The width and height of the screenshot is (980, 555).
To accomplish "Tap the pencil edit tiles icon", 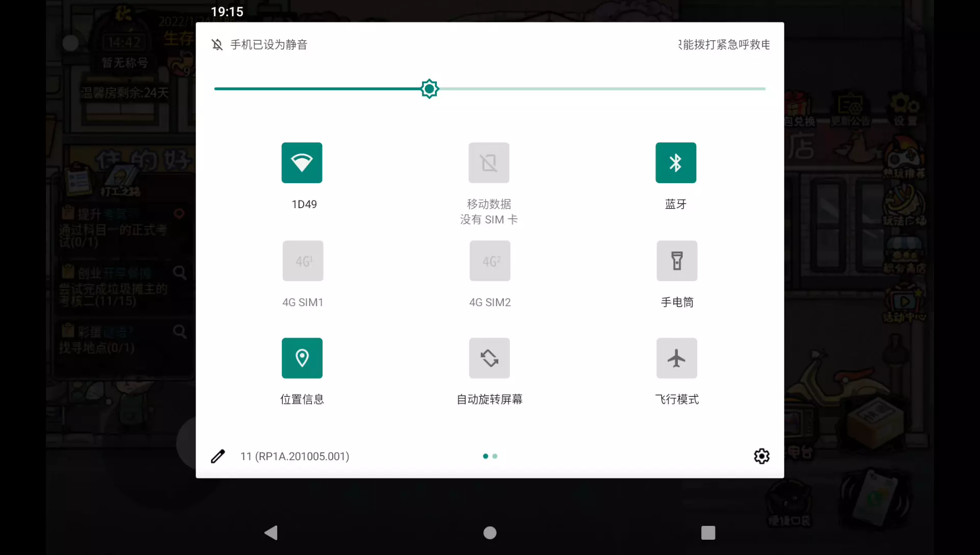I will [218, 456].
